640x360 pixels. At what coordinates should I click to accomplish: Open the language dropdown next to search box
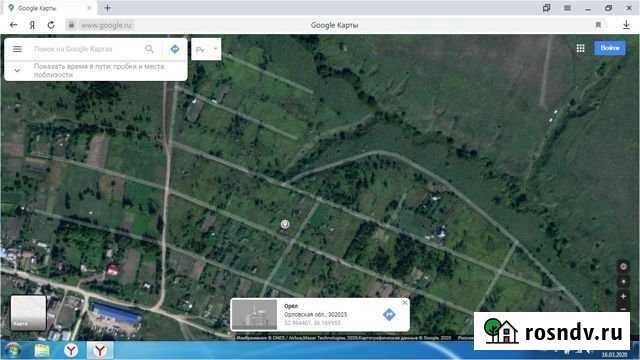tap(206, 49)
